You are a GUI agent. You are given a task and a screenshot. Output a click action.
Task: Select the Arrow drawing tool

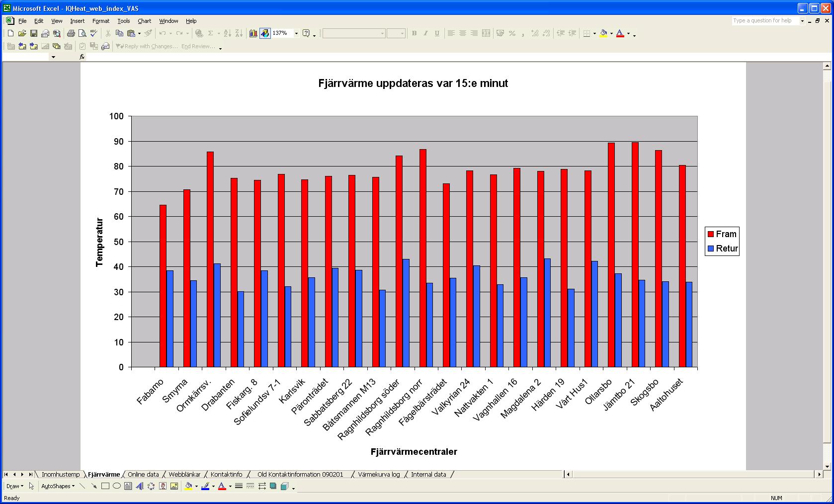pos(94,486)
